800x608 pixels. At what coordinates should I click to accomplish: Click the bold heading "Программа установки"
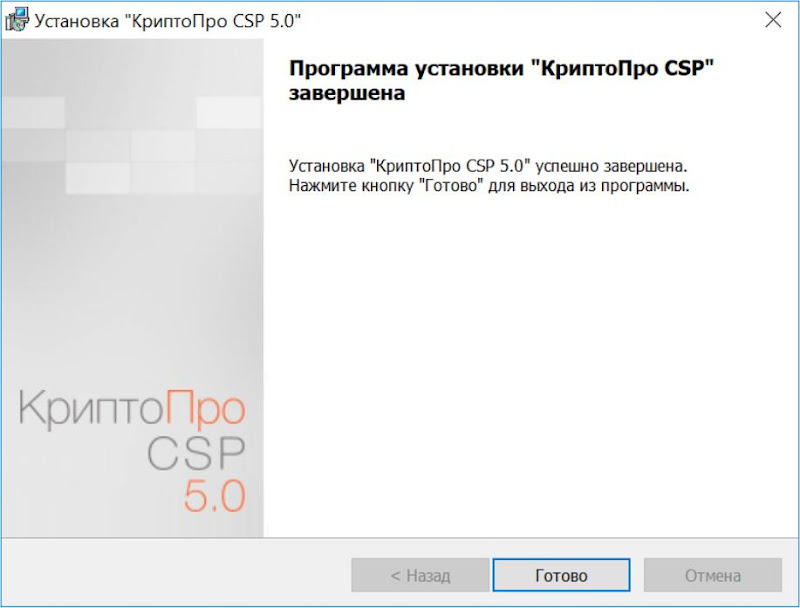(406, 68)
